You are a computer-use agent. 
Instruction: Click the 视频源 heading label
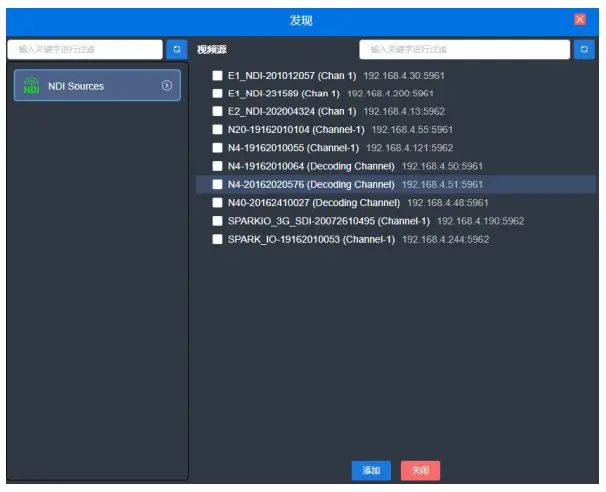click(211, 49)
